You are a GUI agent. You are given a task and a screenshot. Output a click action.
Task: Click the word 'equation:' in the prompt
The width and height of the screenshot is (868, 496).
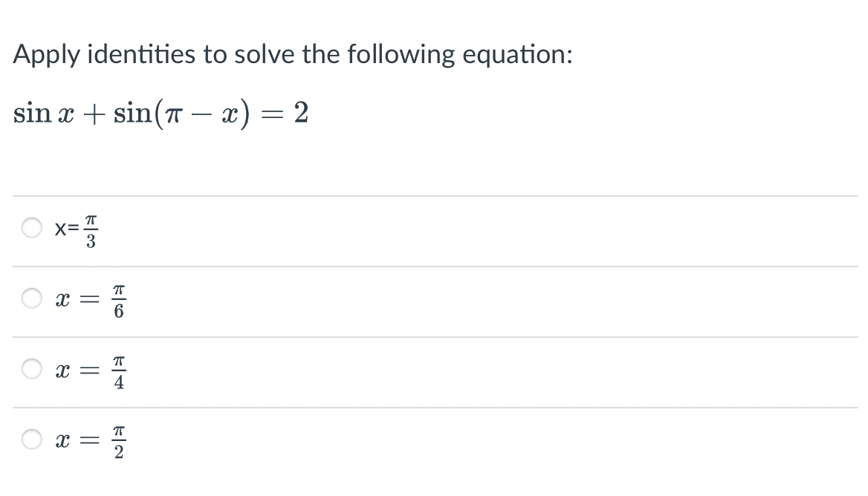click(517, 55)
